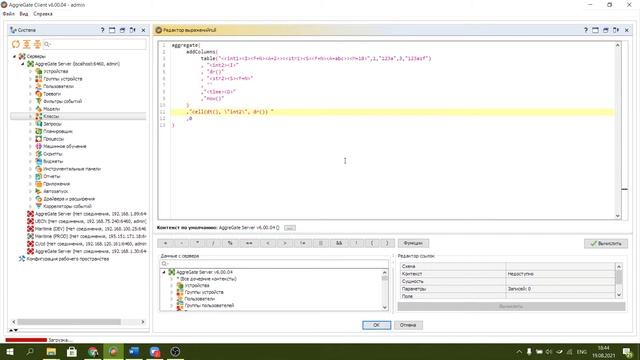The height and width of the screenshot is (360, 640).
Task: Focus the Система panel search field
Action: [94, 44]
